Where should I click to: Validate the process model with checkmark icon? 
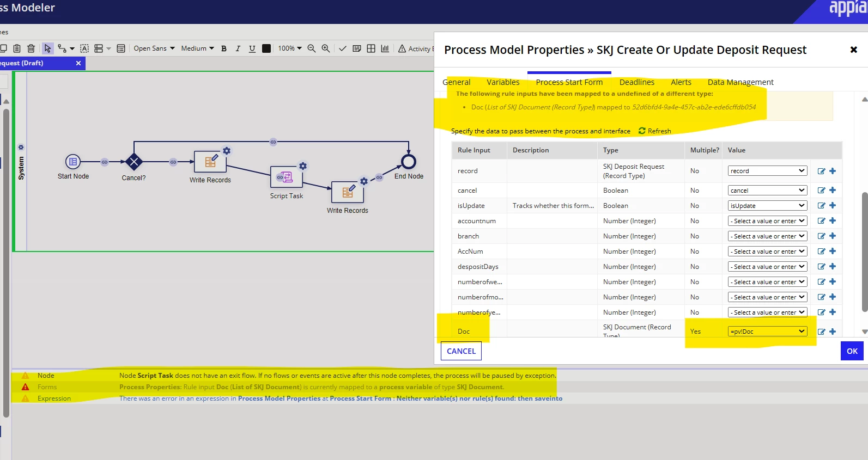point(343,48)
